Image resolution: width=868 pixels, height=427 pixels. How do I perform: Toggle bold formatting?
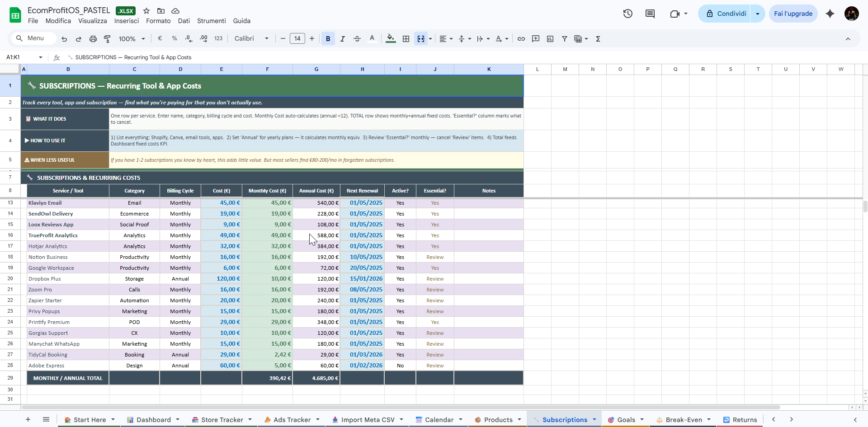(x=328, y=39)
